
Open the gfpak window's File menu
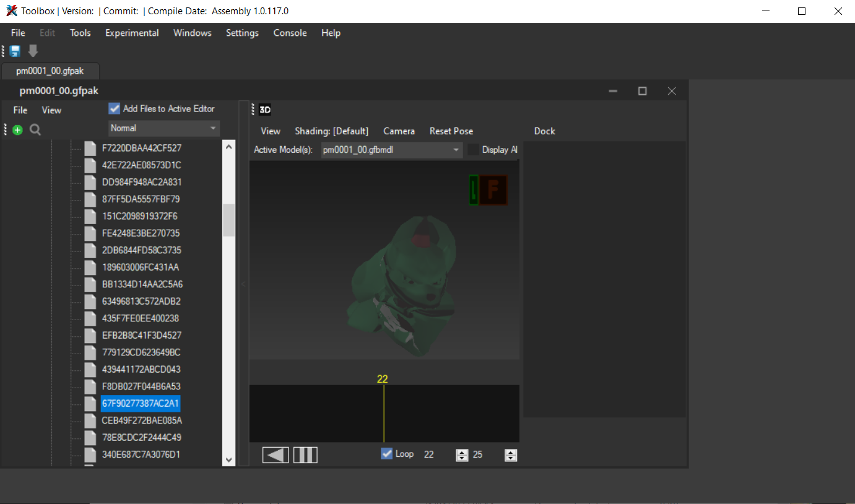click(20, 110)
